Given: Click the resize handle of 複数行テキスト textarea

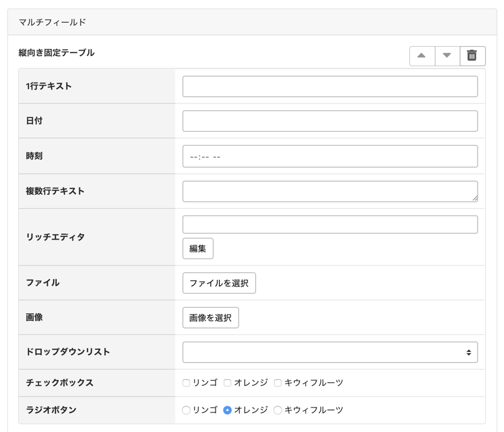Looking at the screenshot, I should coord(474,198).
